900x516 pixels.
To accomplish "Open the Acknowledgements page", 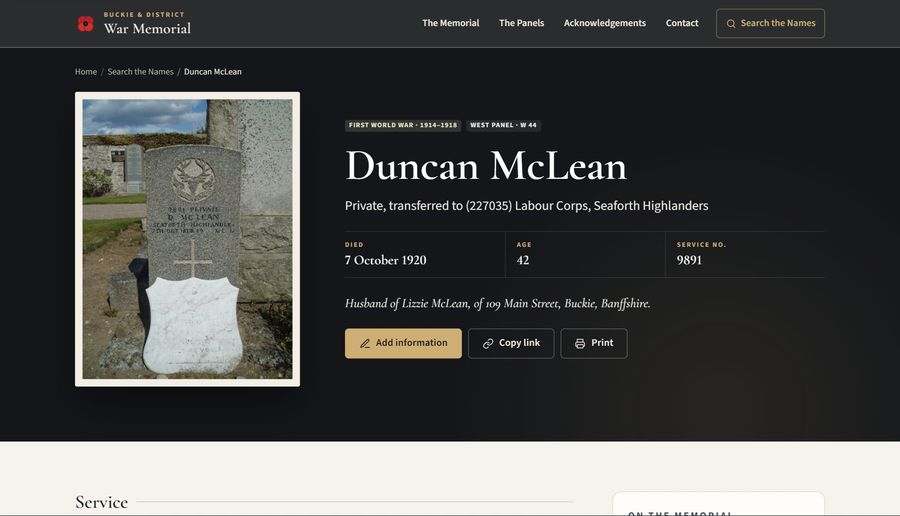I will [x=604, y=23].
